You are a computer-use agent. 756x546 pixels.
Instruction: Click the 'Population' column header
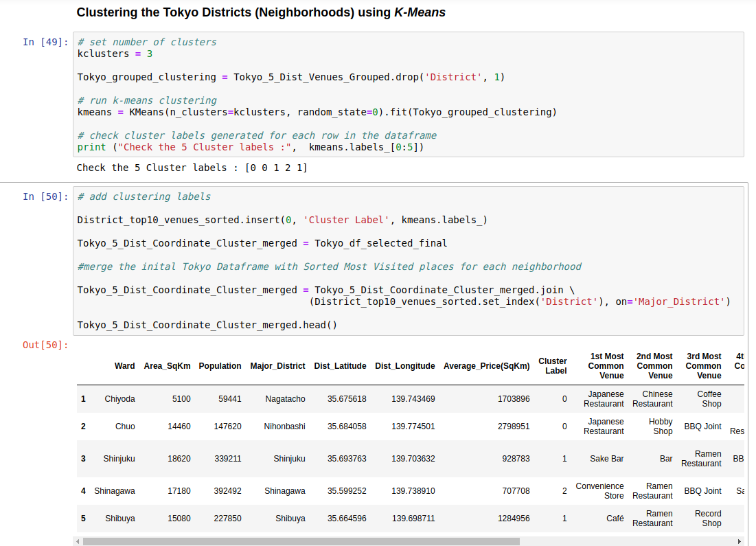coord(220,365)
